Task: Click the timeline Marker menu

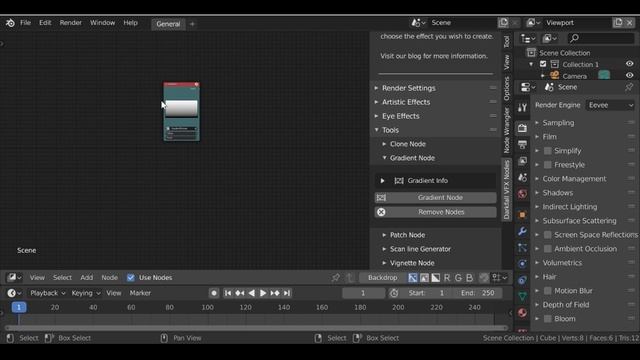Action: tap(140, 293)
